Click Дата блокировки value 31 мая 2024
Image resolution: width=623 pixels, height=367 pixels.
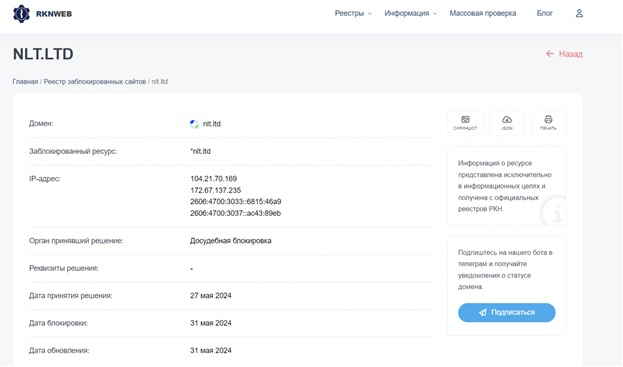[211, 323]
